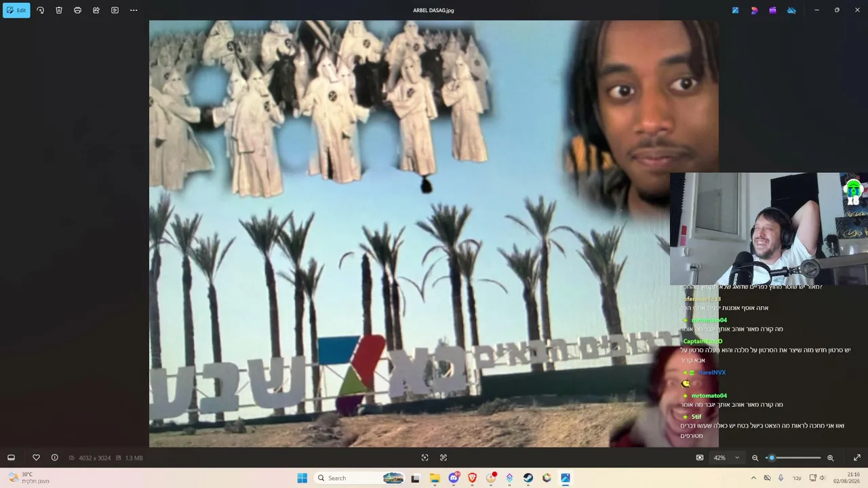This screenshot has height=488, width=868.
Task: Click the OneDrive not-synced cloud icon in the title bar
Action: (791, 10)
